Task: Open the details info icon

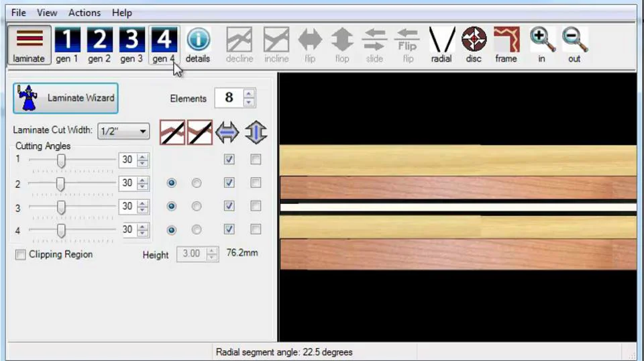Action: tap(198, 45)
